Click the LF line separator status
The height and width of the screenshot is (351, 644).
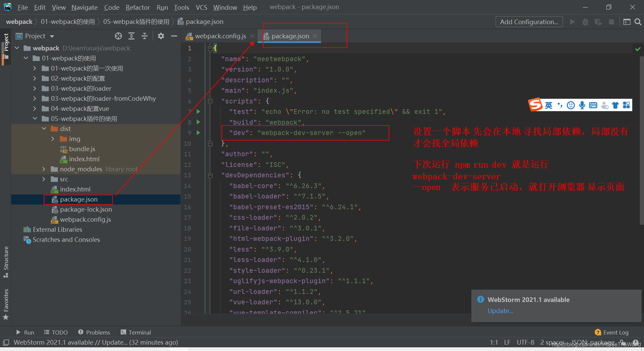click(x=507, y=342)
